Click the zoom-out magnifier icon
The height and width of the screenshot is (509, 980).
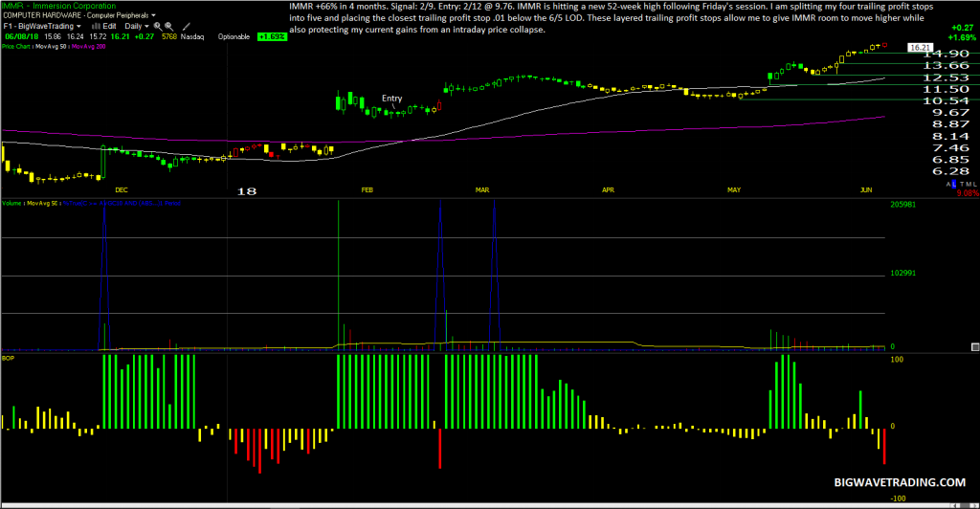click(168, 26)
